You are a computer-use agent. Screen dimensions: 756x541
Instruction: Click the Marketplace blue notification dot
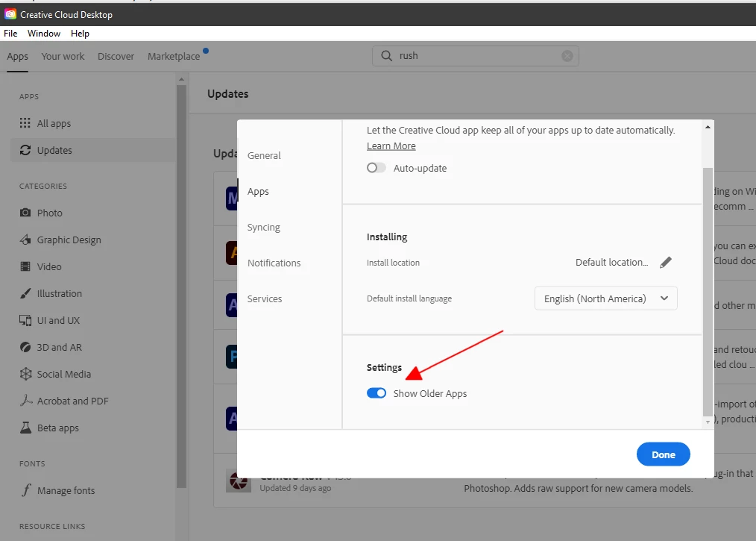(x=206, y=50)
